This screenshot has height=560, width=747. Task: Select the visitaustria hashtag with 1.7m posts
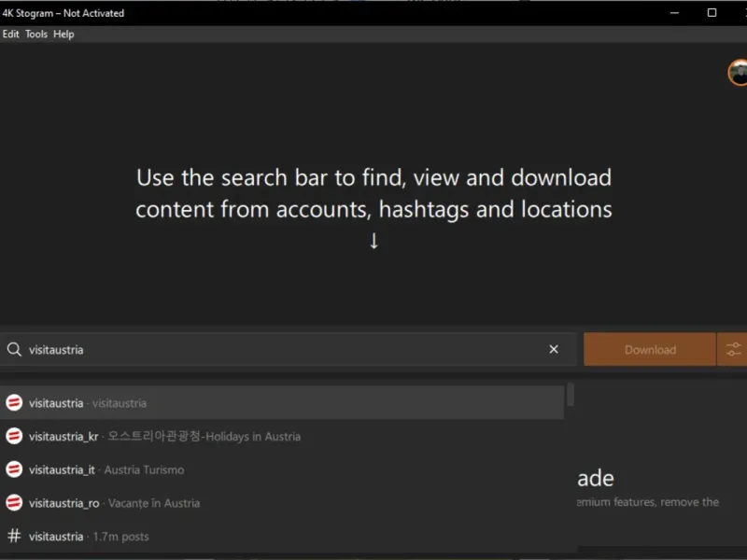tap(282, 536)
